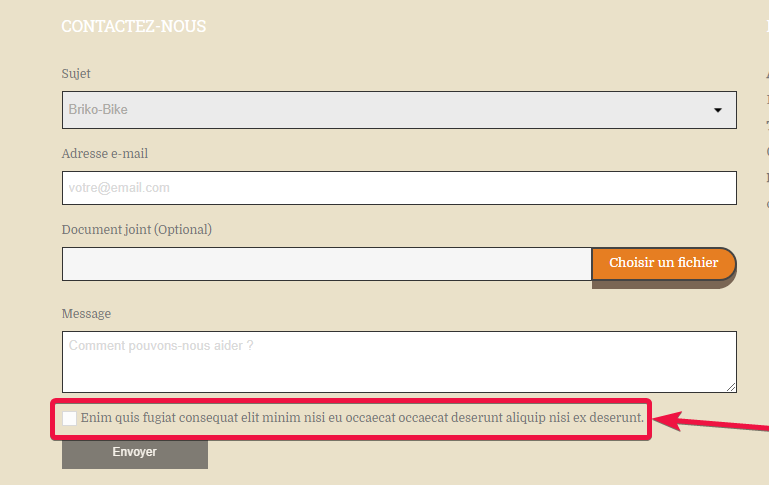This screenshot has height=485, width=769.
Task: Open the Briko-Bike subject combo box
Action: click(399, 110)
